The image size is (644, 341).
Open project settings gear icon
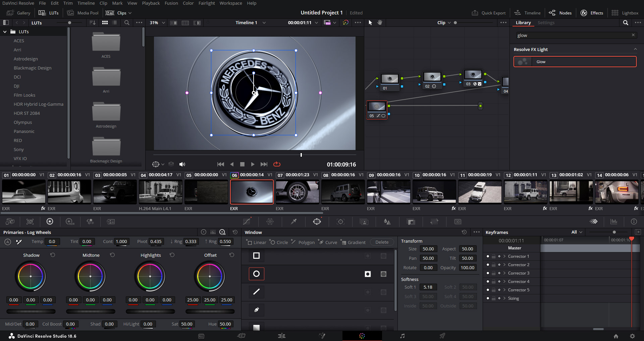pyautogui.click(x=632, y=336)
